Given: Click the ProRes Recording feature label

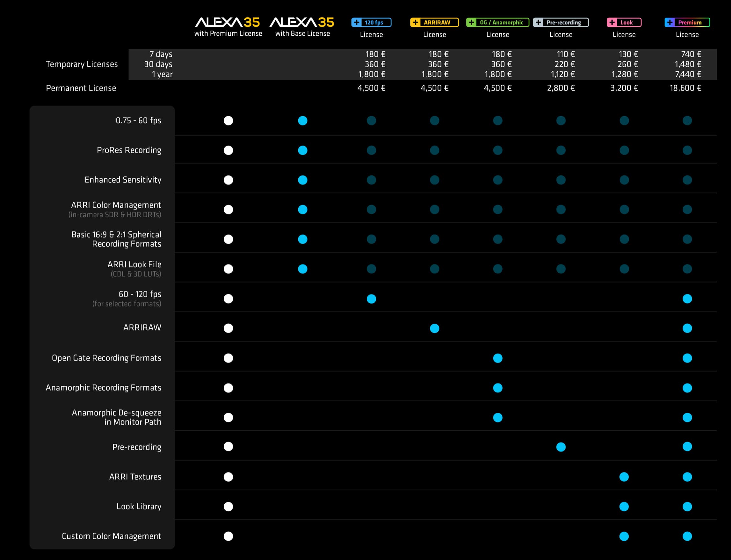Looking at the screenshot, I should click(129, 150).
